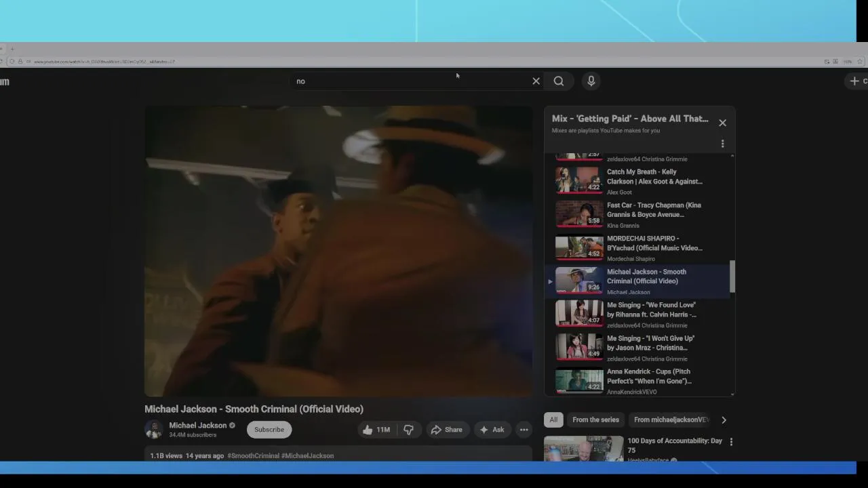The image size is (868, 488).
Task: Open the Michael Jackson channel name link
Action: click(198, 426)
